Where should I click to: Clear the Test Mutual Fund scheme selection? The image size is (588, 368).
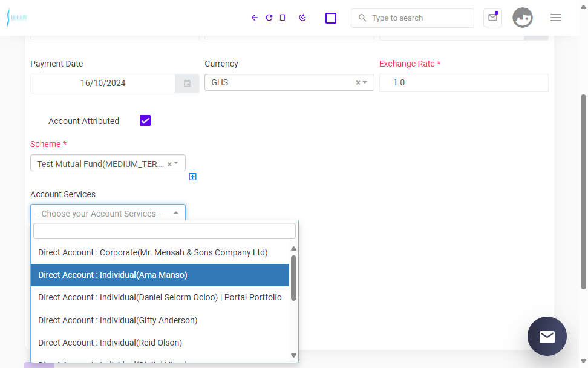click(x=169, y=164)
